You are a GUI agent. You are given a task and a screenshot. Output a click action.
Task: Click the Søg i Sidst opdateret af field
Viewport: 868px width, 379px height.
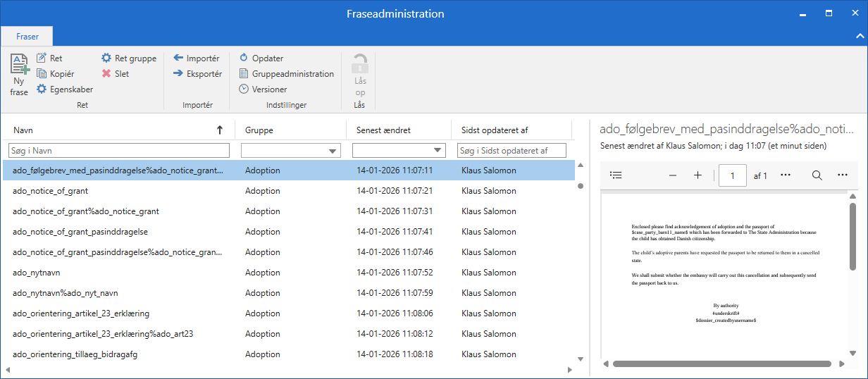click(x=512, y=151)
